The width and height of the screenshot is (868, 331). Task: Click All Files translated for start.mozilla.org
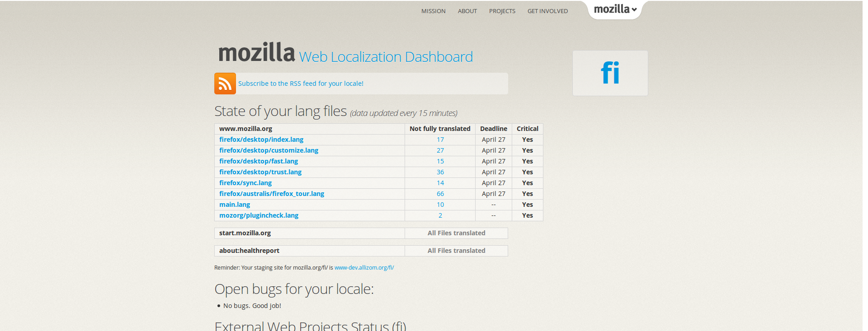tap(457, 233)
